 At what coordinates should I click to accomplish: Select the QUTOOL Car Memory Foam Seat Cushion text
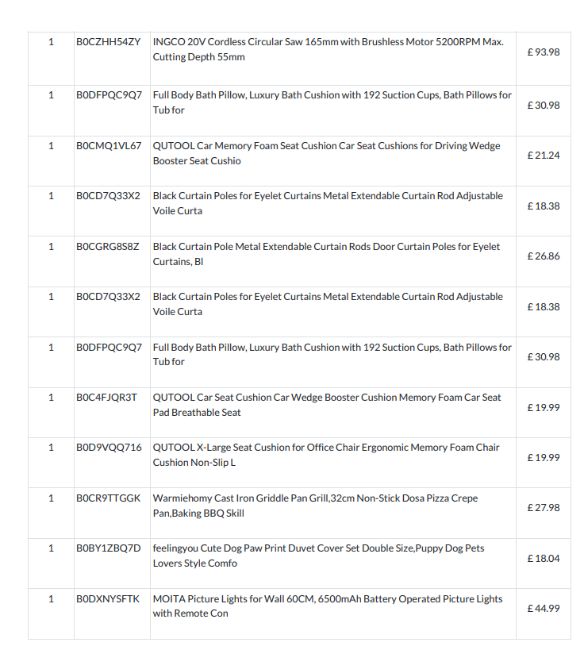pos(326,153)
